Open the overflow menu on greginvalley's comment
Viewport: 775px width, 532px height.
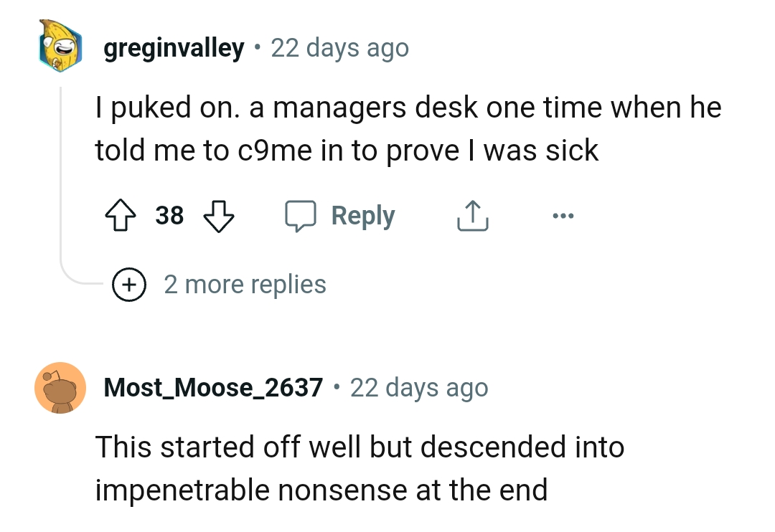tap(563, 216)
